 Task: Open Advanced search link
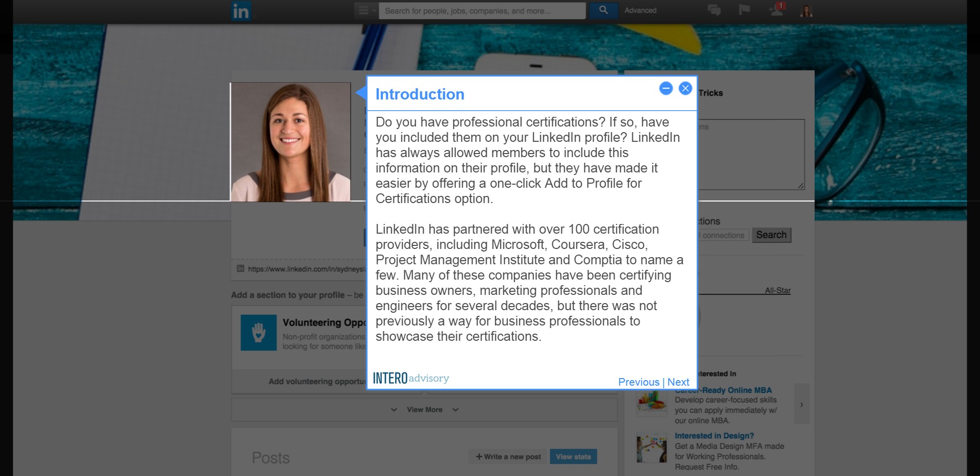(x=640, y=10)
